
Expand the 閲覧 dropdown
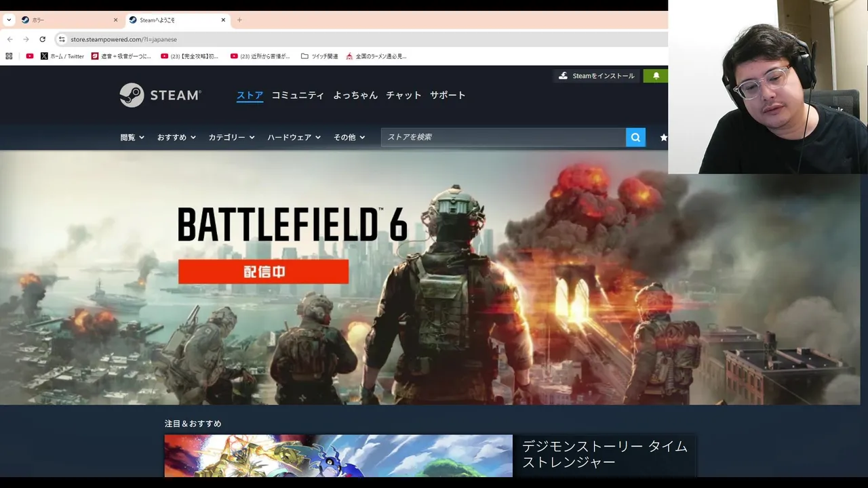coord(132,137)
